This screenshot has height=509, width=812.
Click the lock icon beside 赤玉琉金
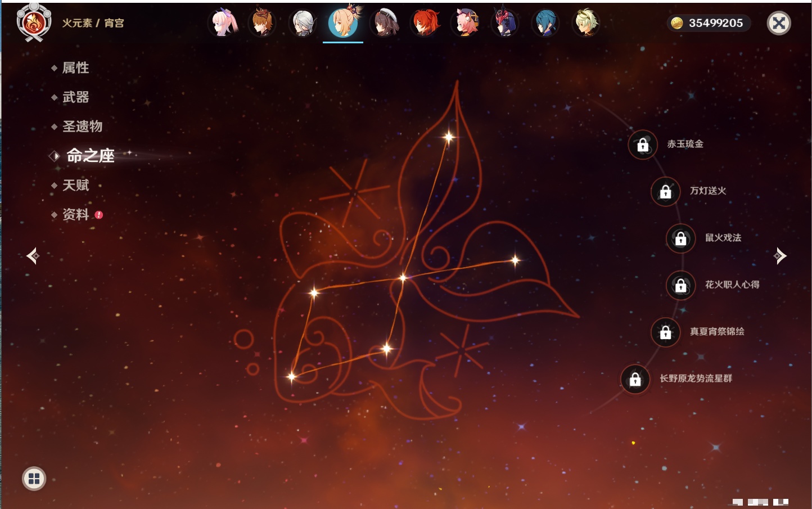pos(643,145)
